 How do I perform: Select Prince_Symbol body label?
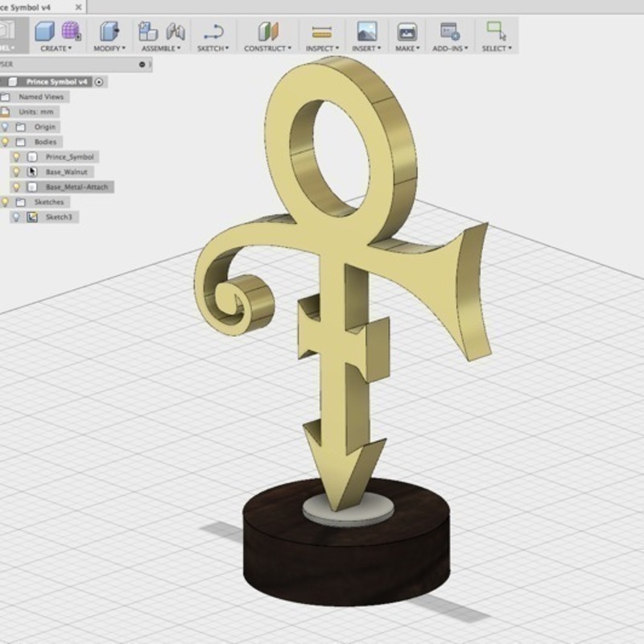[70, 157]
